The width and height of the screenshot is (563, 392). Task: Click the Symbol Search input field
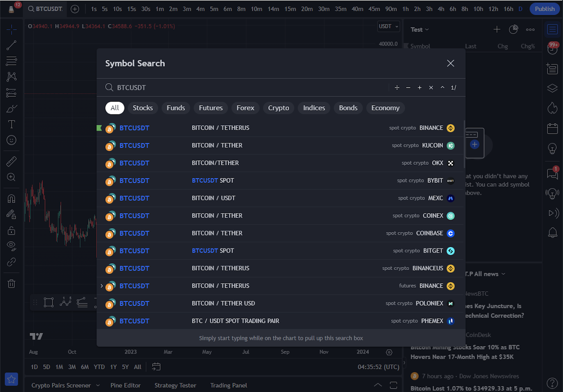click(245, 88)
